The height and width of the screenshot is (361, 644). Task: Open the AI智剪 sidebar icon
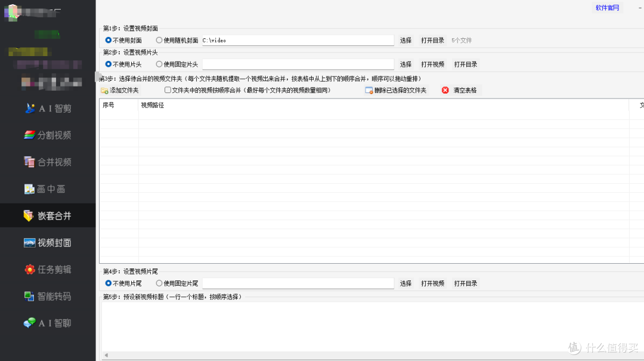click(x=30, y=109)
